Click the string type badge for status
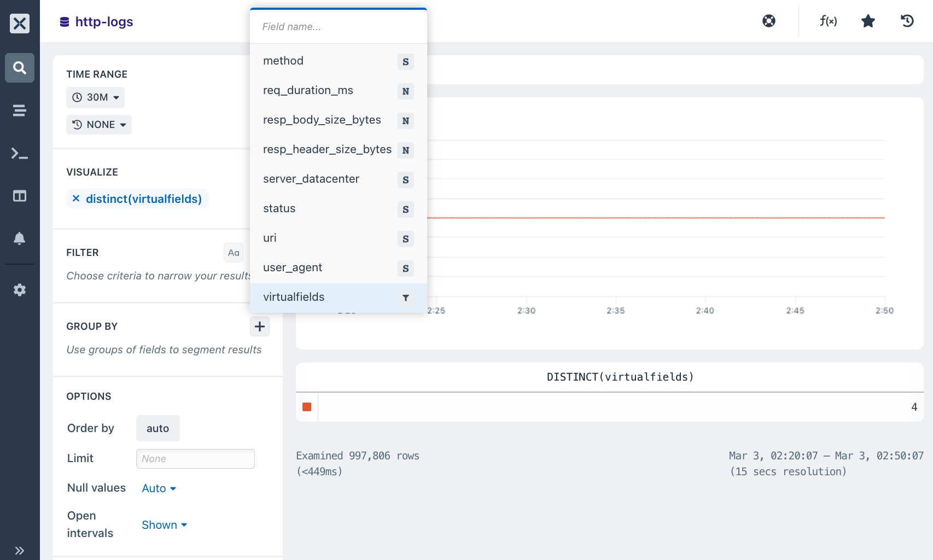The image size is (933, 560). (406, 209)
